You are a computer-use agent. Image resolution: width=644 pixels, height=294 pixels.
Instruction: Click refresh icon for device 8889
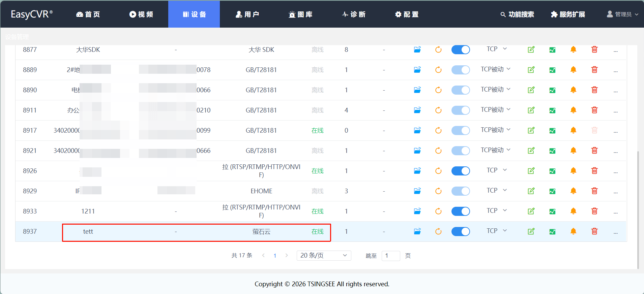pyautogui.click(x=438, y=70)
